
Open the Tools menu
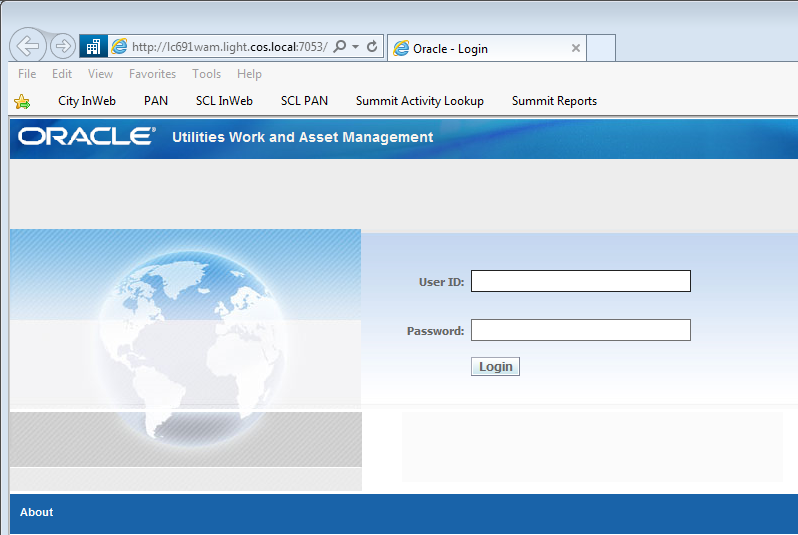tap(206, 74)
